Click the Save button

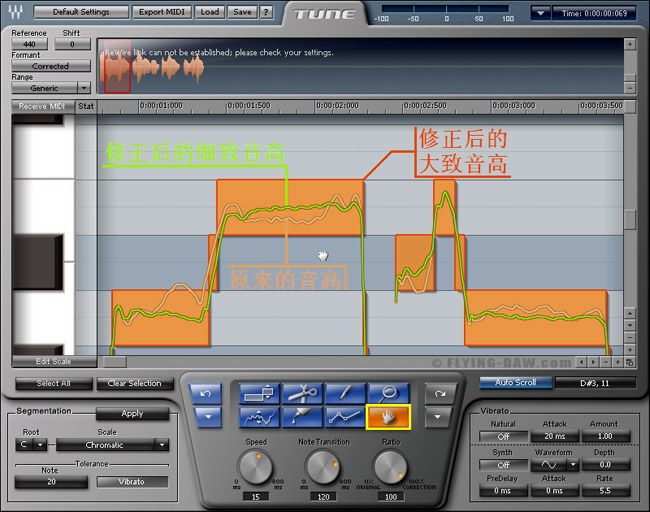pos(243,12)
